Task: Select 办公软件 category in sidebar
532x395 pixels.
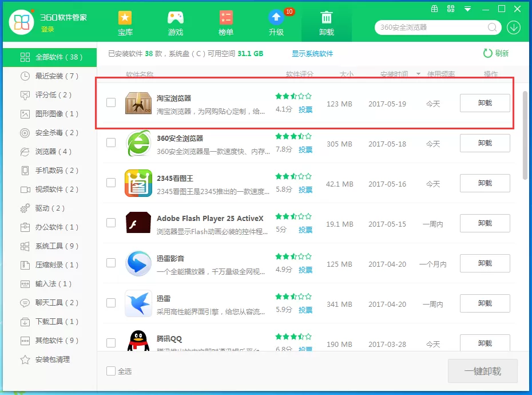Action: (50, 227)
